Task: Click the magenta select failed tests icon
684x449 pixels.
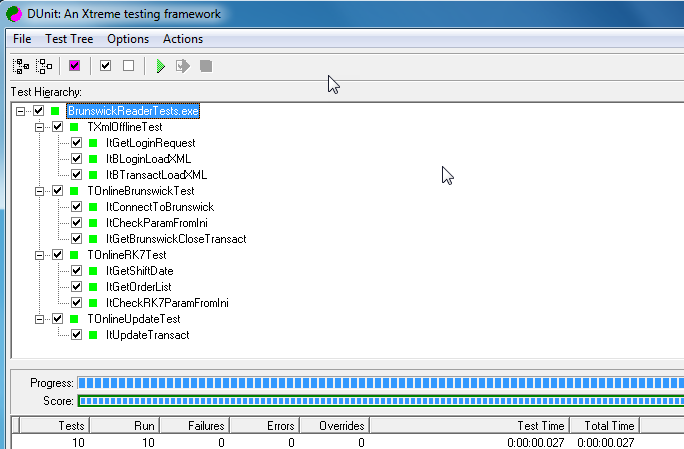Action: 75,66
